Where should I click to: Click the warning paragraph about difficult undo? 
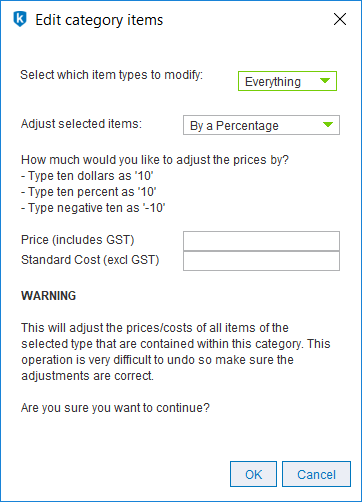tap(176, 352)
